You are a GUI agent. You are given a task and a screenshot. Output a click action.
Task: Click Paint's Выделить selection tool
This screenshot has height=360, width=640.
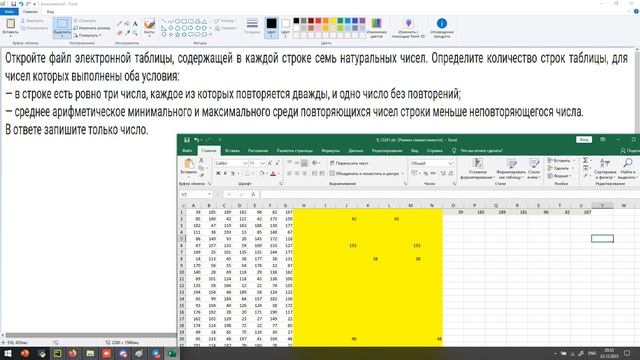(62, 27)
